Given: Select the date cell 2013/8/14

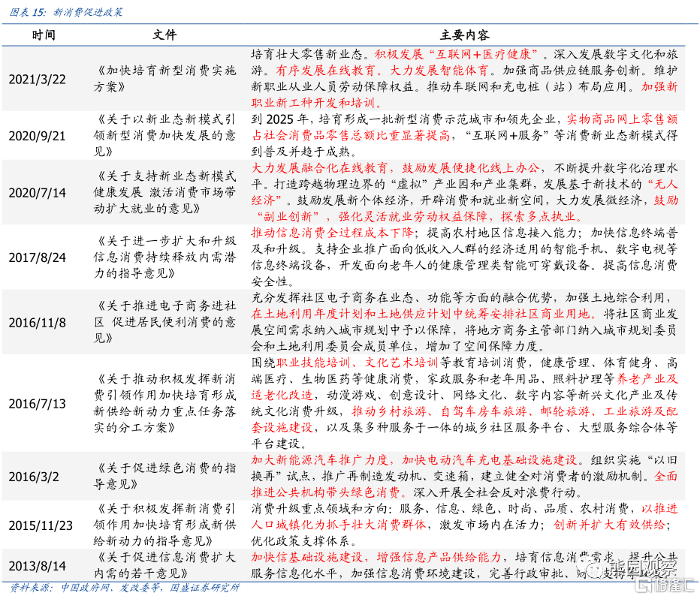Looking at the screenshot, I should coord(37,566).
